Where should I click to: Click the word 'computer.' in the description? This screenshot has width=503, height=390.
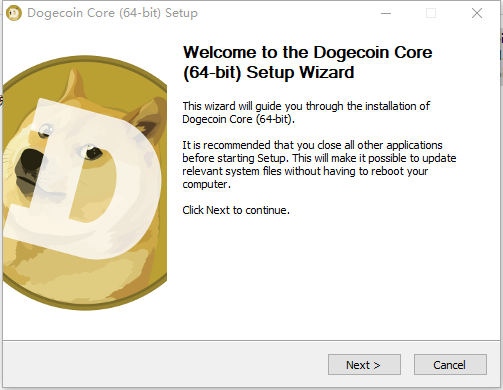pos(206,184)
